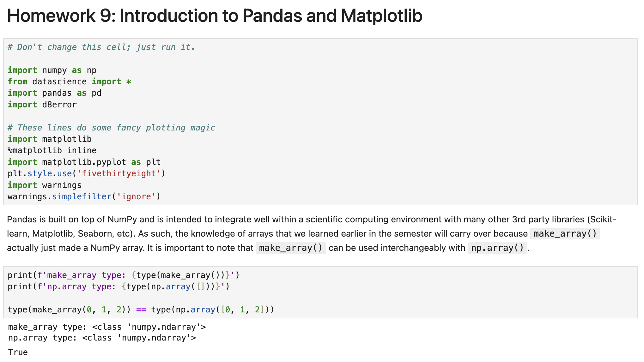Click the 'fancy plotting magic' comment line
The height and width of the screenshot is (362, 644).
tap(111, 128)
